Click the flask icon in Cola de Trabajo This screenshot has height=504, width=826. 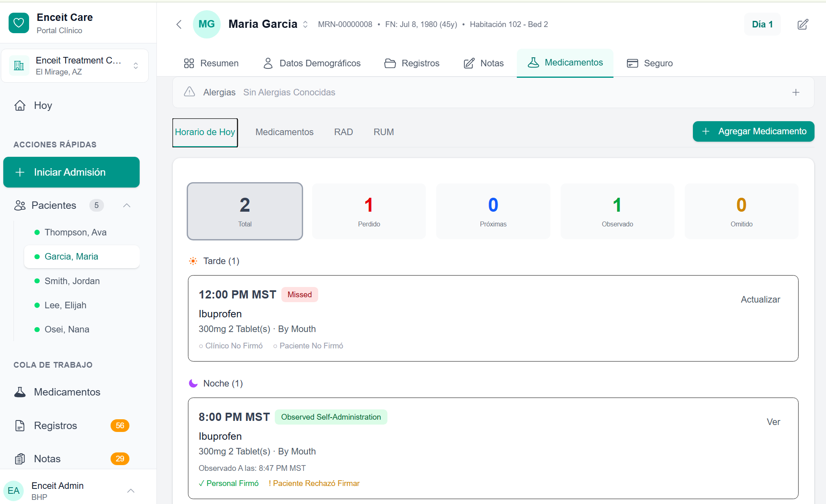[x=20, y=392]
